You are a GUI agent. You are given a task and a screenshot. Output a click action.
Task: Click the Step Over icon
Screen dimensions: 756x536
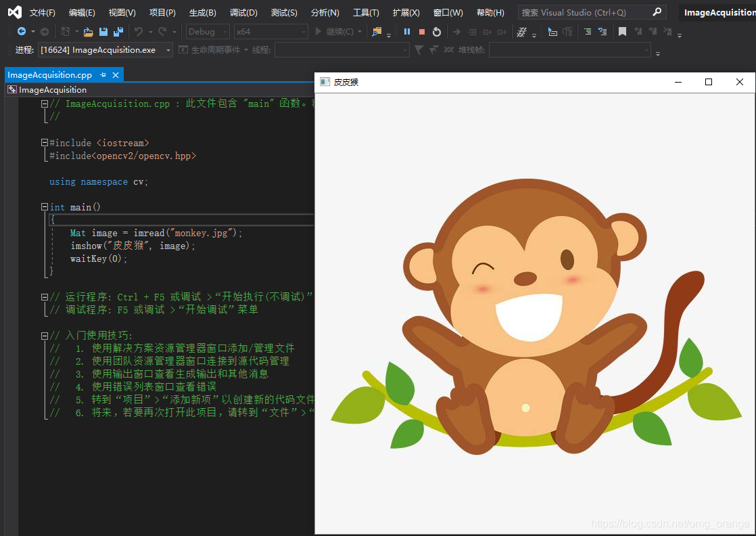tap(488, 32)
